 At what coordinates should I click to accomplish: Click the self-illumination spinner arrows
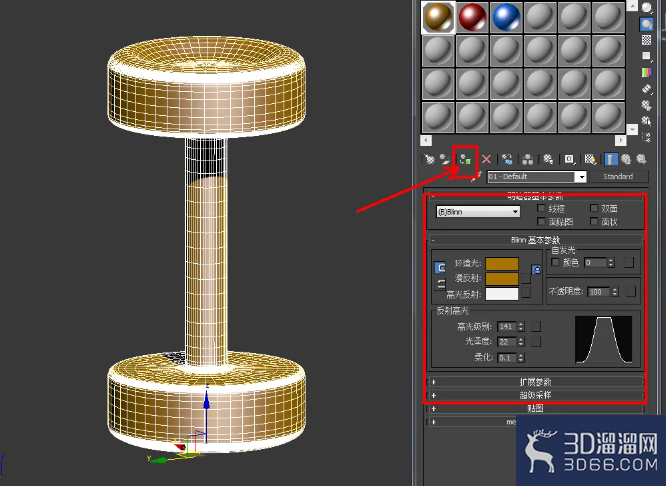pyautogui.click(x=611, y=263)
